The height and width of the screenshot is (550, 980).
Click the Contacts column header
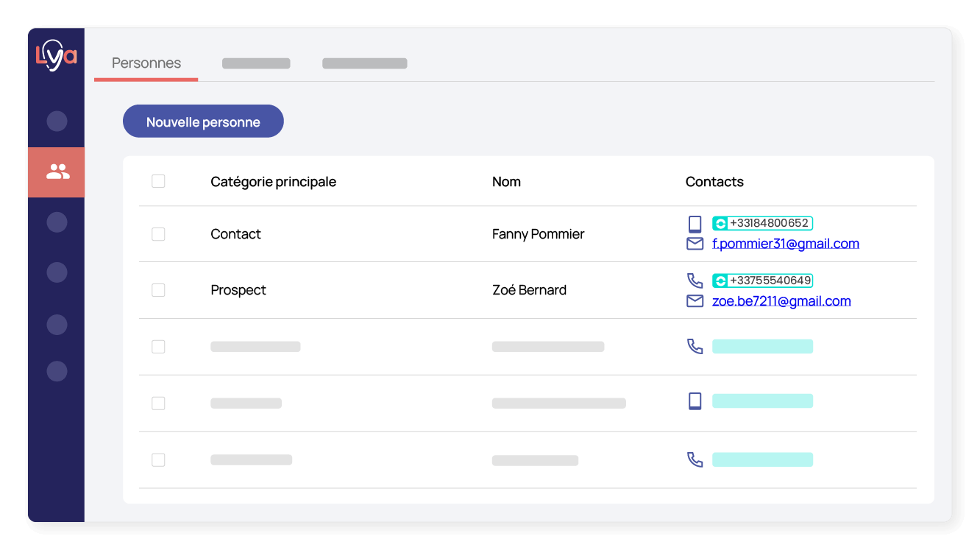tap(714, 182)
